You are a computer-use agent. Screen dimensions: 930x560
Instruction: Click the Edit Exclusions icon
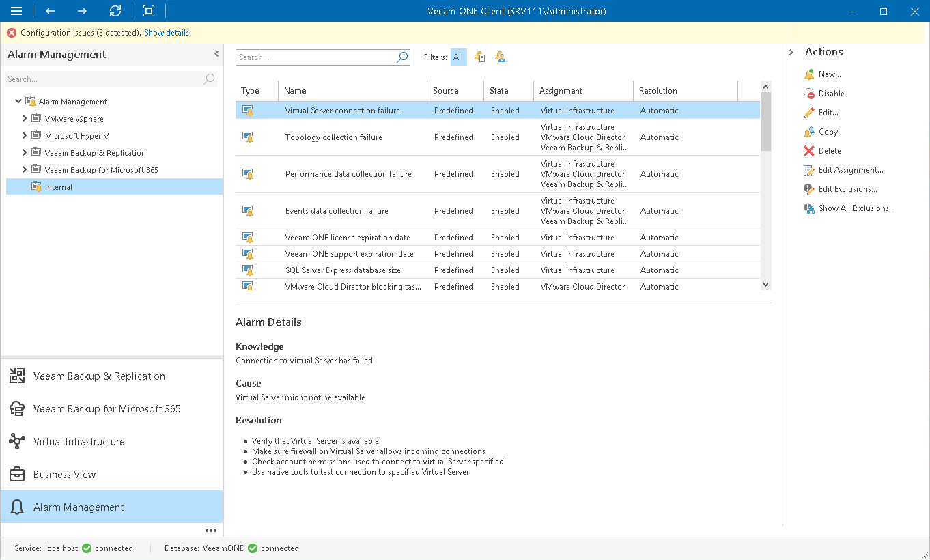point(809,189)
